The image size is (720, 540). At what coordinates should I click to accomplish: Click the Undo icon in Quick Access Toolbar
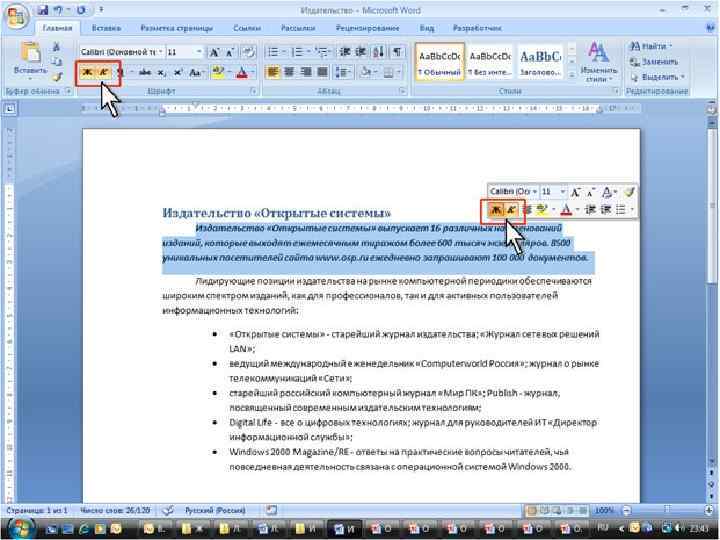pos(58,10)
